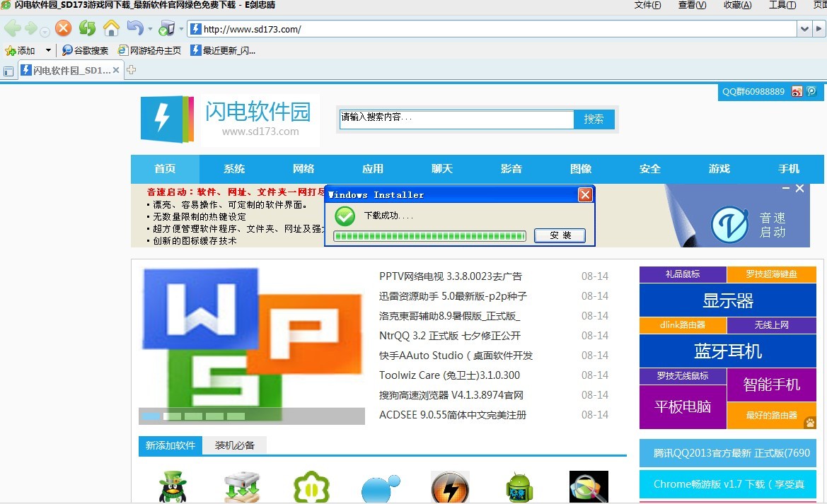827x504 pixels.
Task: Click the 搜索 search button
Action: pos(594,119)
